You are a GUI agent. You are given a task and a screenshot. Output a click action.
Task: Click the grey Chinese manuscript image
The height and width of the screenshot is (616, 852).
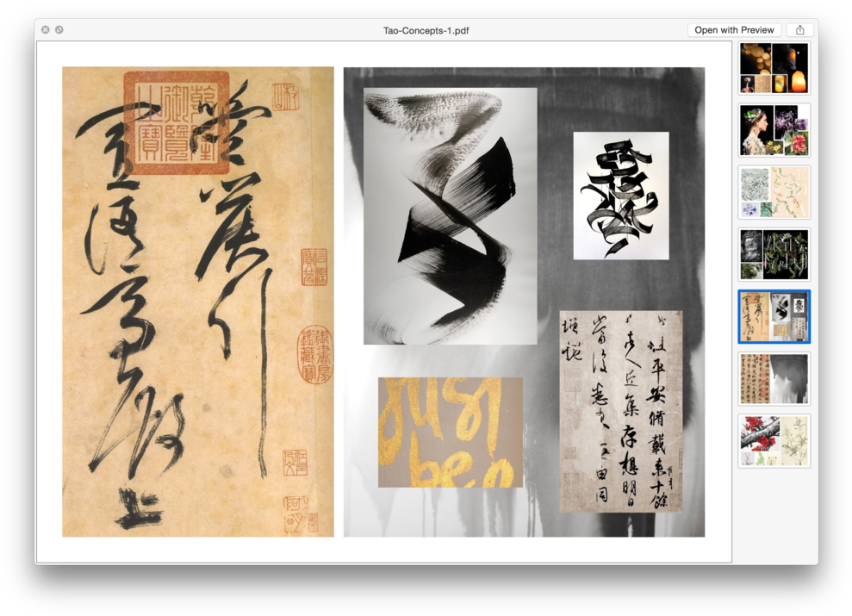coord(621,411)
